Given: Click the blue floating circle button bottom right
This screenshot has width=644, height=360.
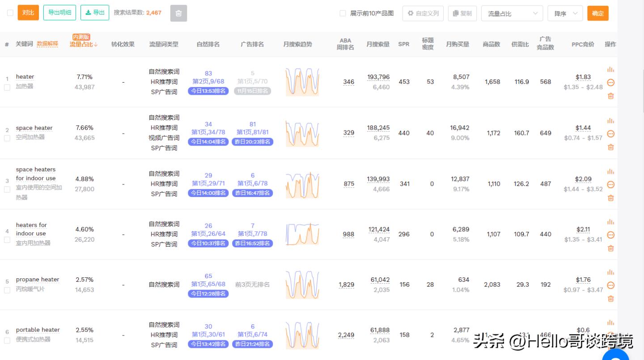Looking at the screenshot, I should pyautogui.click(x=615, y=355).
